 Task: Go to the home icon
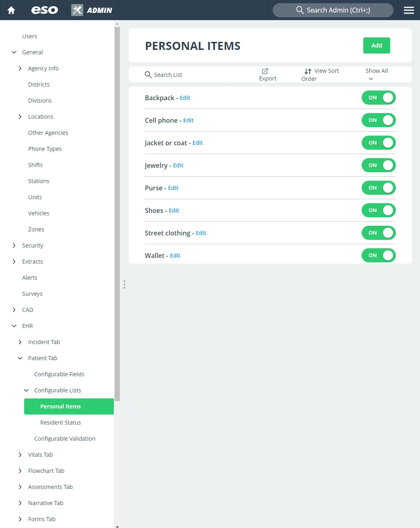point(11,10)
